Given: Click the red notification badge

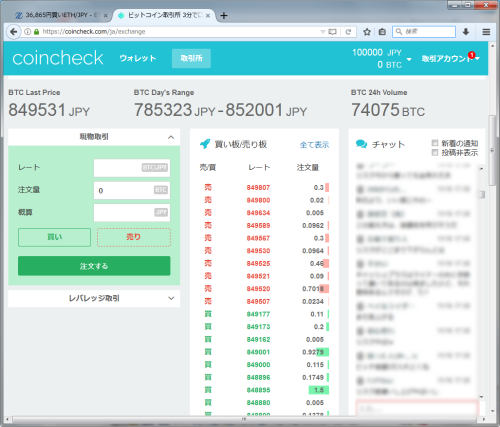Looking at the screenshot, I should 471,55.
